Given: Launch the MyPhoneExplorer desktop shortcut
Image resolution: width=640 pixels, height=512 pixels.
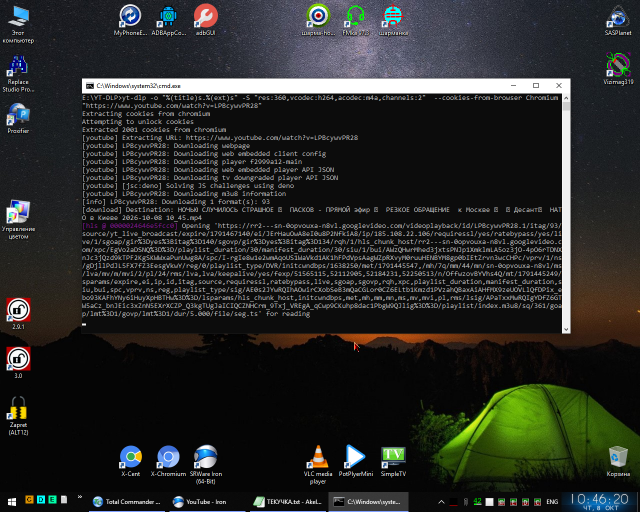Looking at the screenshot, I should [x=130, y=20].
